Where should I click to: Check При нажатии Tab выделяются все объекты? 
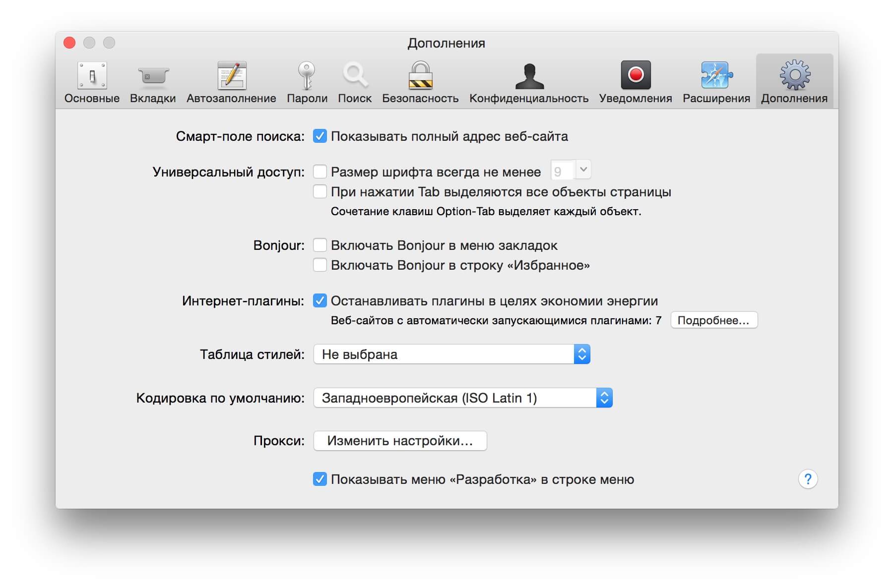point(320,191)
